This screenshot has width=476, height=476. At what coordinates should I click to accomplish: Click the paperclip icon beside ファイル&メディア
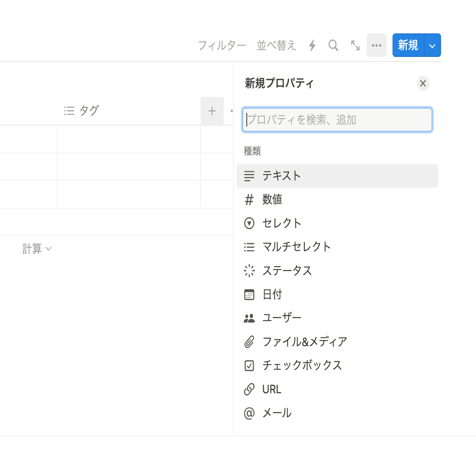[x=249, y=342]
